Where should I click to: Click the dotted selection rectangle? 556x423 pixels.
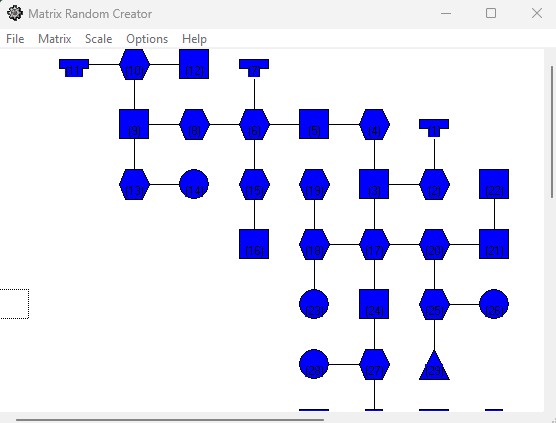coord(14,304)
